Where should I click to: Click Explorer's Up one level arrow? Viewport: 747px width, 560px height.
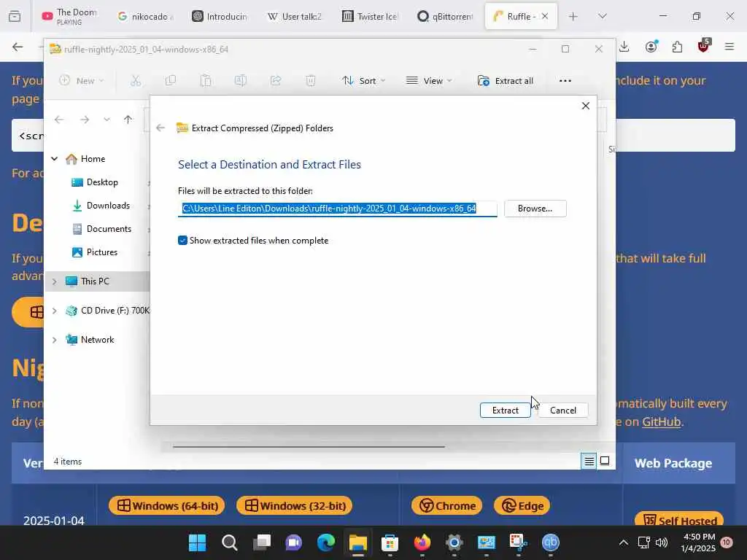click(128, 120)
